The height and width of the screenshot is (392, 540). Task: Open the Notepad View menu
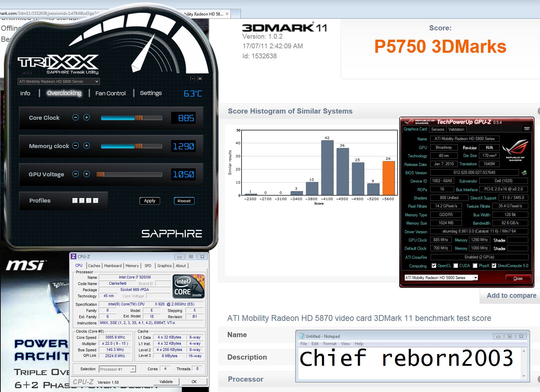pos(345,344)
